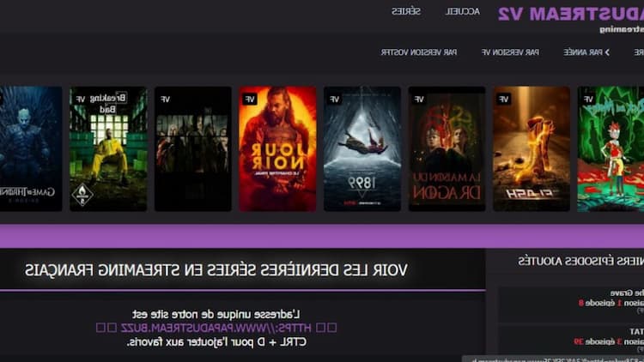Viewport: 644px width, 362px height.
Task: Click the VF badge on Breaking Bad poster
Action: 81,100
